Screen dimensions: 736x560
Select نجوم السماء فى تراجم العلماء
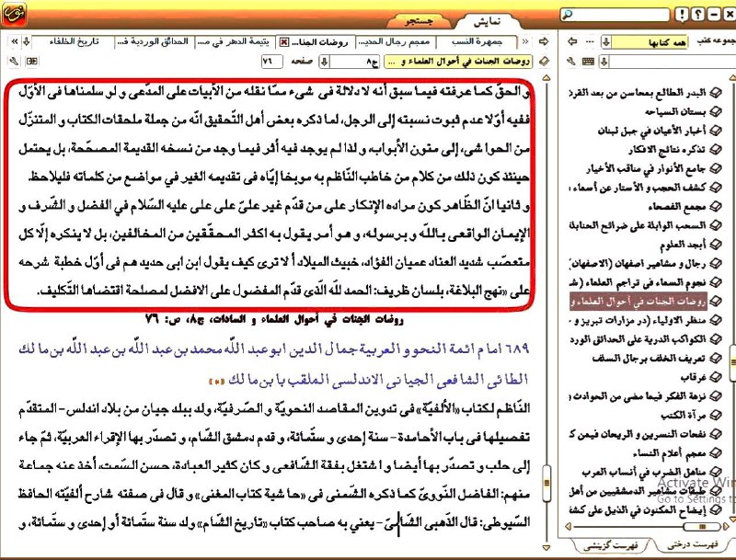638,282
